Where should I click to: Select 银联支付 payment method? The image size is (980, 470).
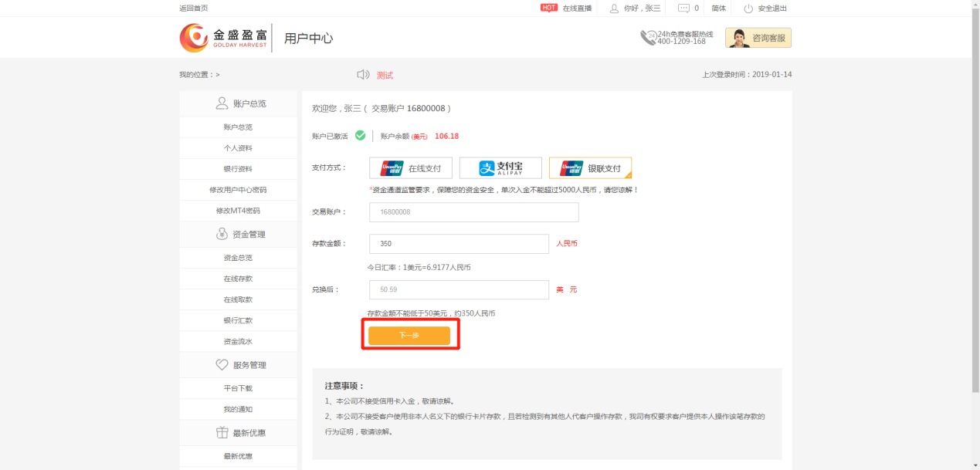tap(590, 168)
